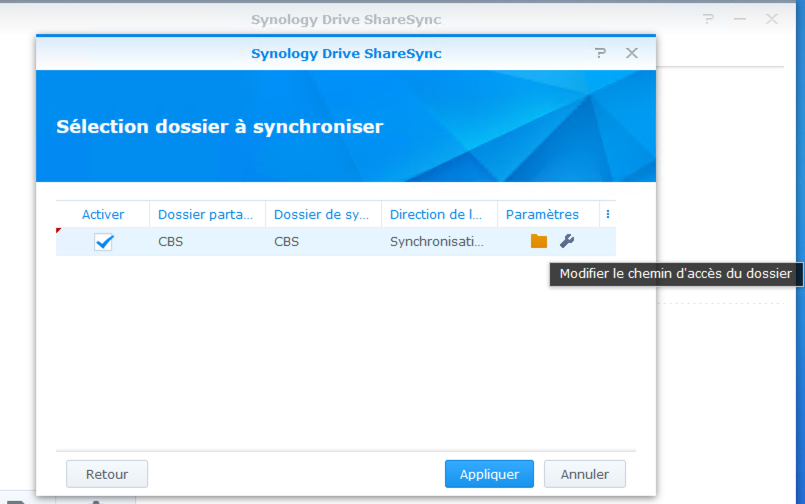Open folder path icon for CBS row

tap(539, 241)
